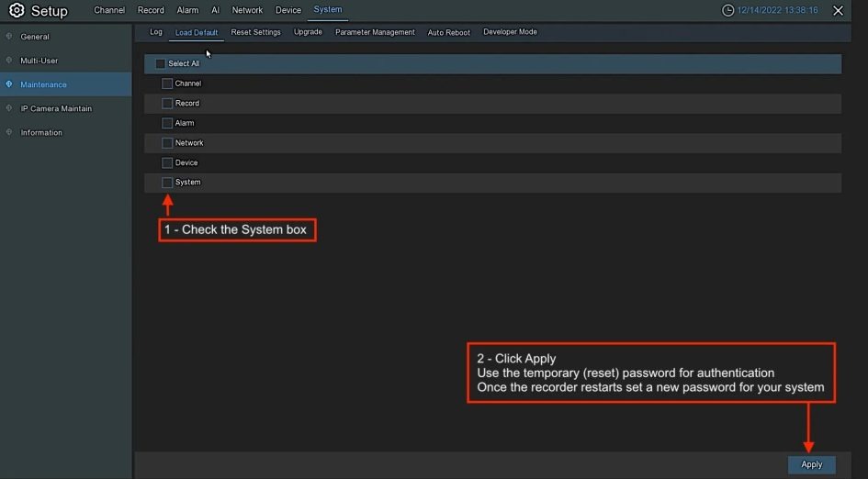Screen dimensions: 868x479
Task: Select the Alarm top menu
Action: (x=187, y=10)
